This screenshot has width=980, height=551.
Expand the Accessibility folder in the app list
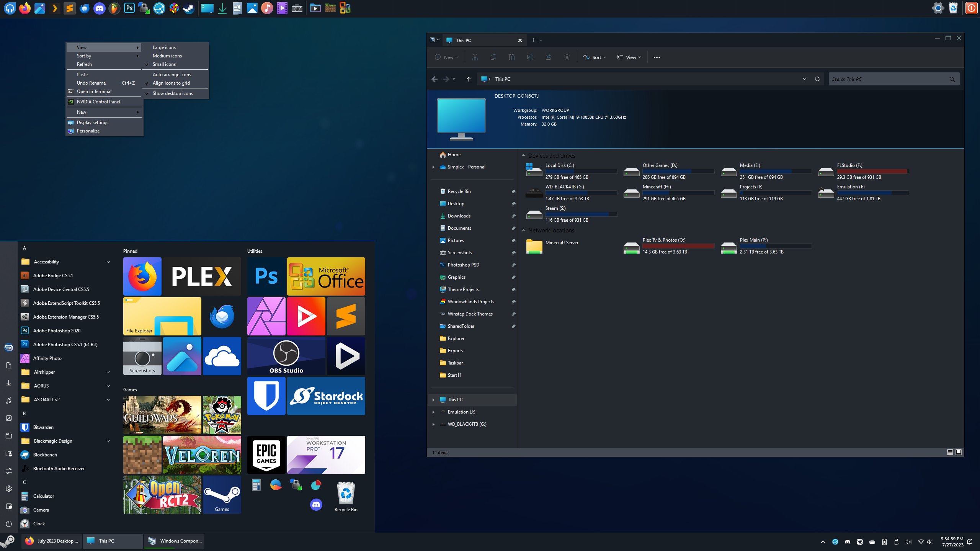click(108, 262)
